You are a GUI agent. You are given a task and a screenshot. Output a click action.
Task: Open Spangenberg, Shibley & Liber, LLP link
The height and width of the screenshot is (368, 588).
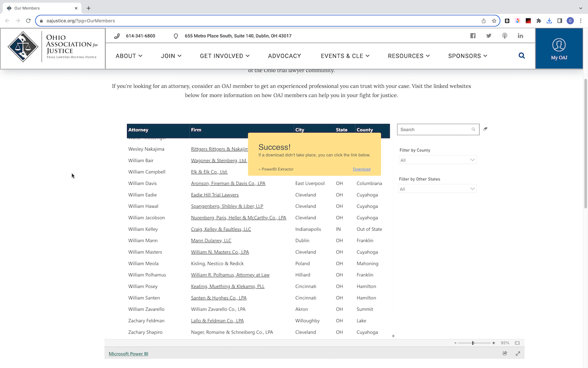[x=227, y=207]
